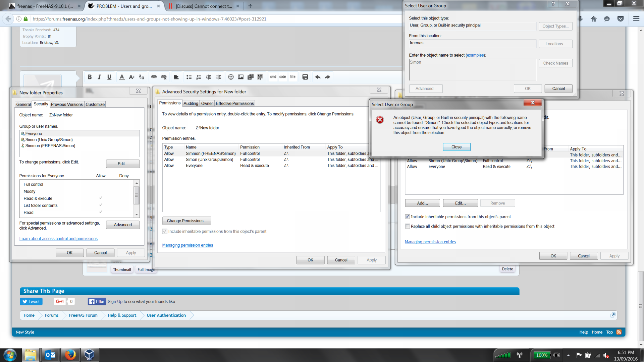
Task: Click the outdent icon
Action: click(209, 77)
